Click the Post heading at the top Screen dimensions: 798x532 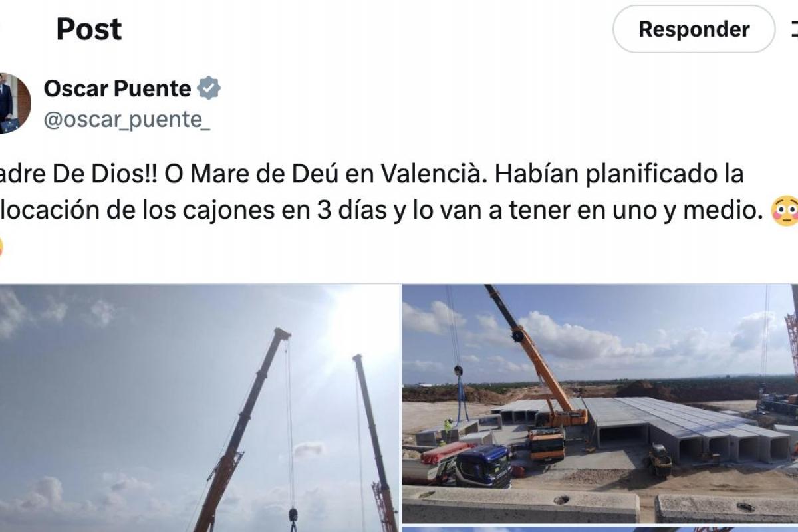click(x=89, y=29)
